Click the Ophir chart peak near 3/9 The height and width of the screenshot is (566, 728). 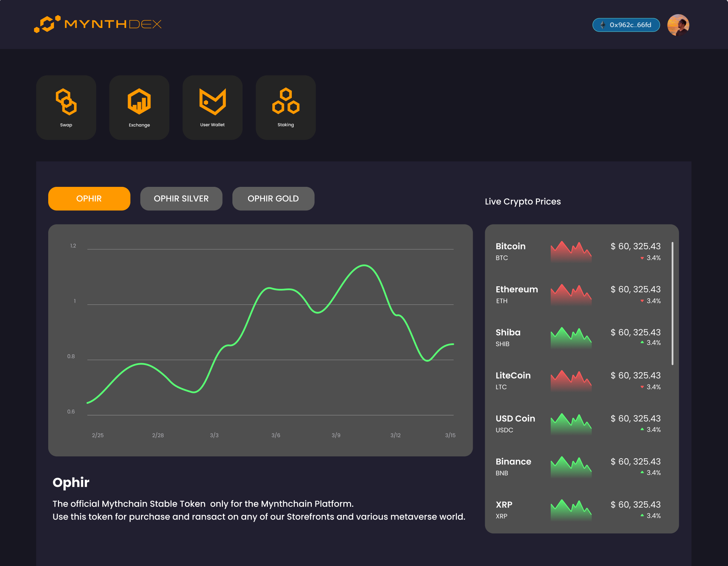[364, 266]
